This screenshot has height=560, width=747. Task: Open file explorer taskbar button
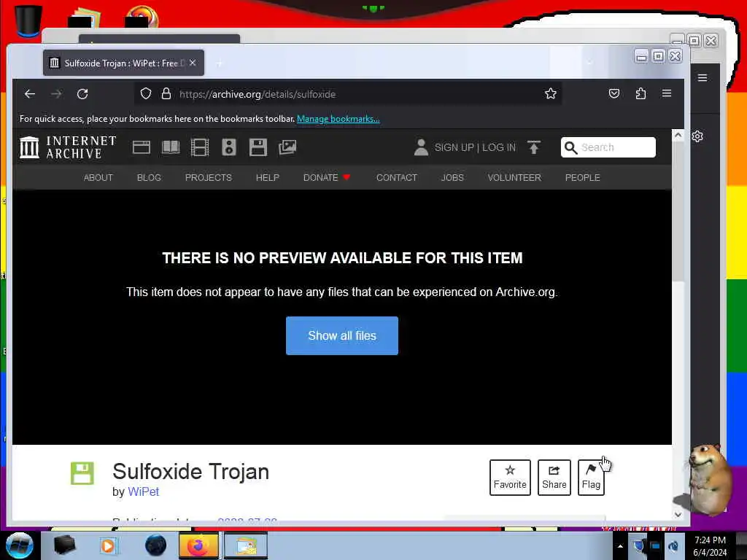click(246, 545)
